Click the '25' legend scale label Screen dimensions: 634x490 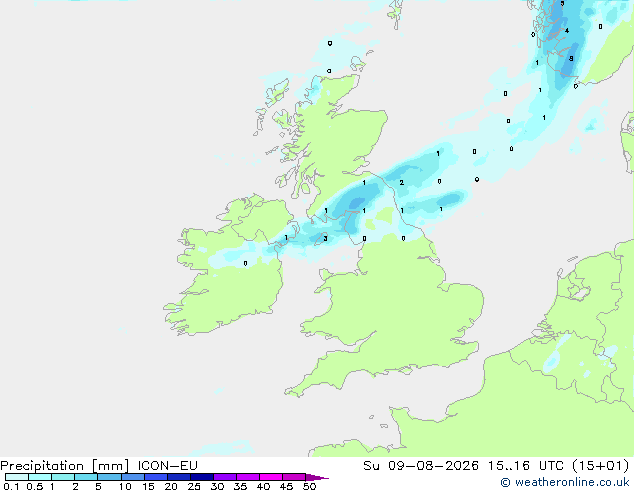coord(194,486)
